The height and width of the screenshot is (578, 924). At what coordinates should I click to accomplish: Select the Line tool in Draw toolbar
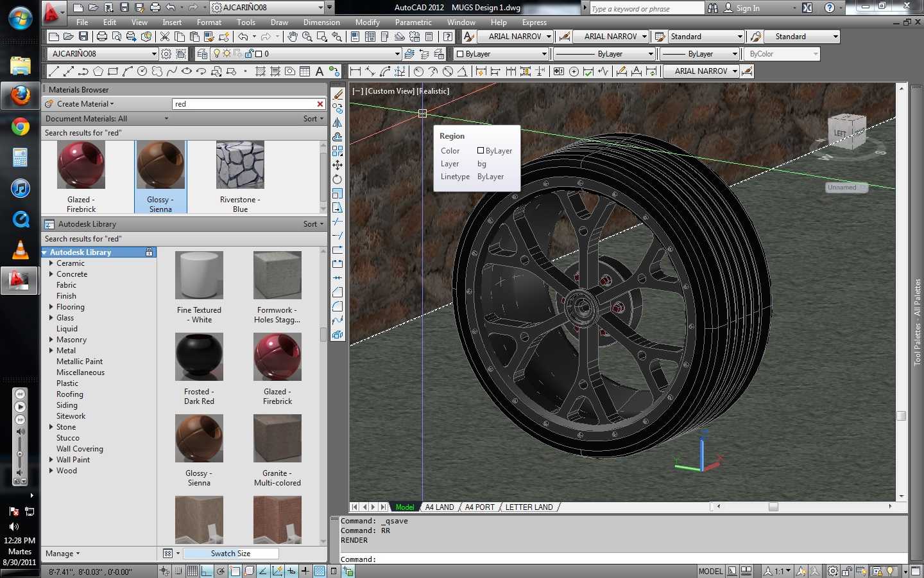pos(54,71)
